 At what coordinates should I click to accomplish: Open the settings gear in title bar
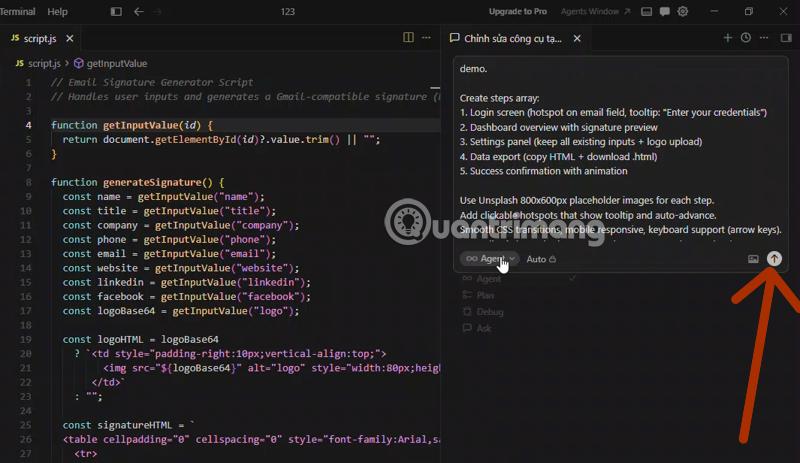[x=683, y=12]
